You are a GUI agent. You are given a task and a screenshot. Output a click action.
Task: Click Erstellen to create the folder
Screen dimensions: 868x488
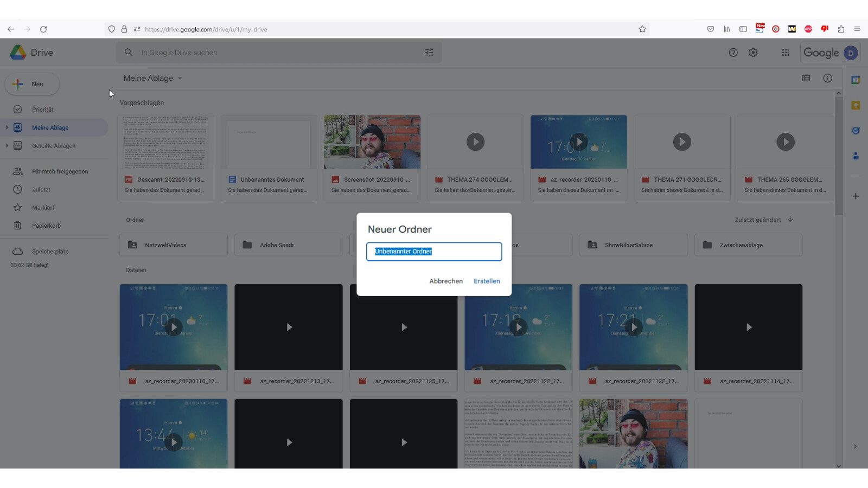(x=487, y=281)
